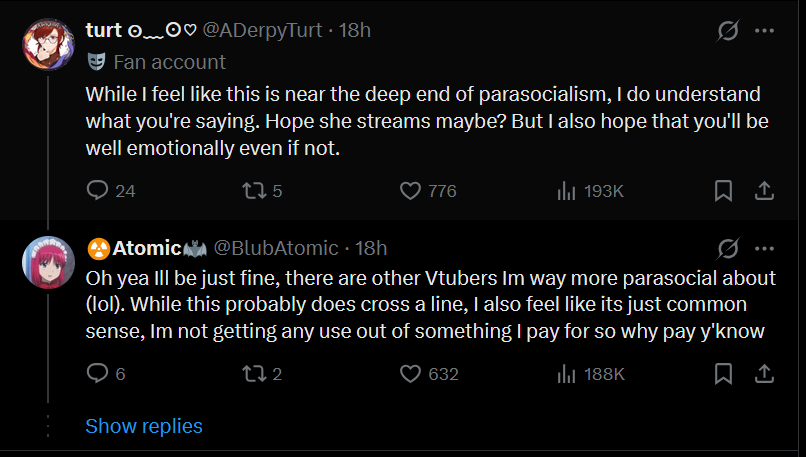Image resolution: width=806 pixels, height=457 pixels.
Task: Open @BlubAtomic profile handle
Action: coord(276,248)
